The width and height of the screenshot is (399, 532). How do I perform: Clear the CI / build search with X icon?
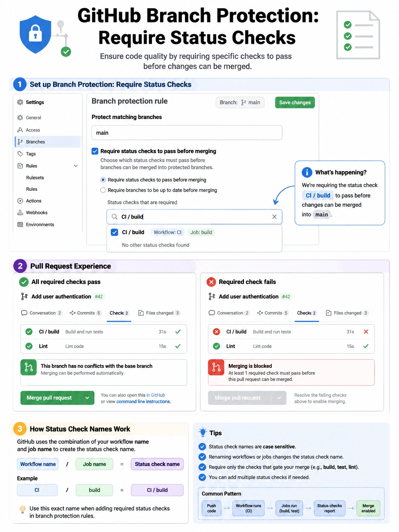tap(274, 217)
